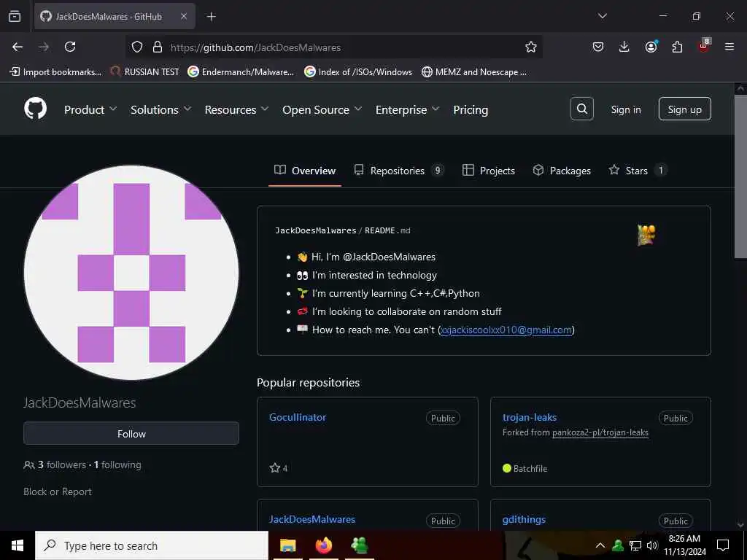
Task: Open the green people app on taskbar
Action: (x=360, y=545)
